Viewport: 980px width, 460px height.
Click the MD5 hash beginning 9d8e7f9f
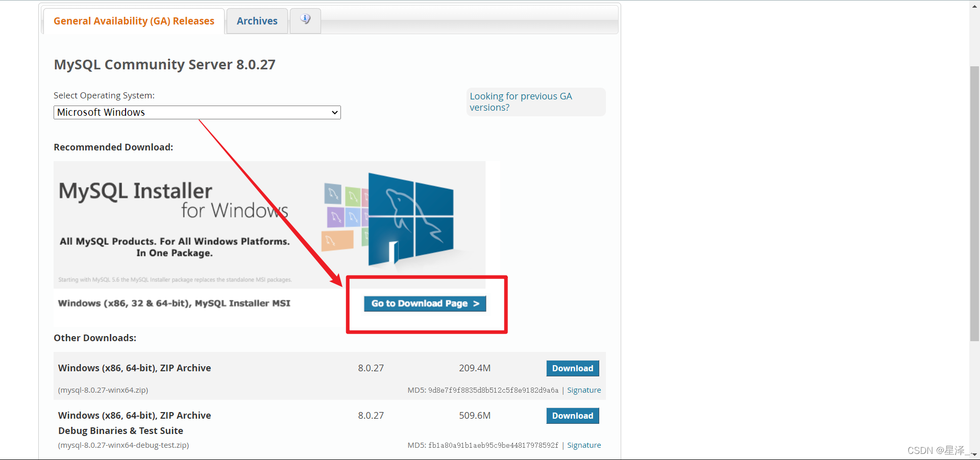[493, 390]
